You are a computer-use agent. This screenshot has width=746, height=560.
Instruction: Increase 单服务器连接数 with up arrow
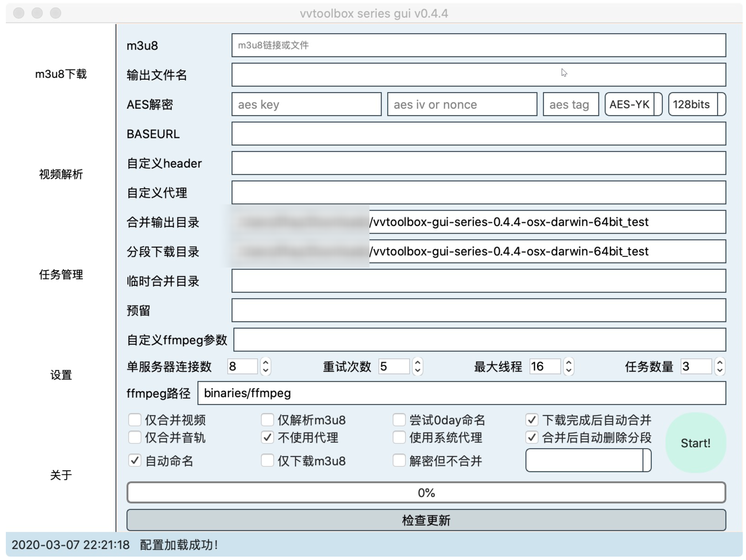265,363
